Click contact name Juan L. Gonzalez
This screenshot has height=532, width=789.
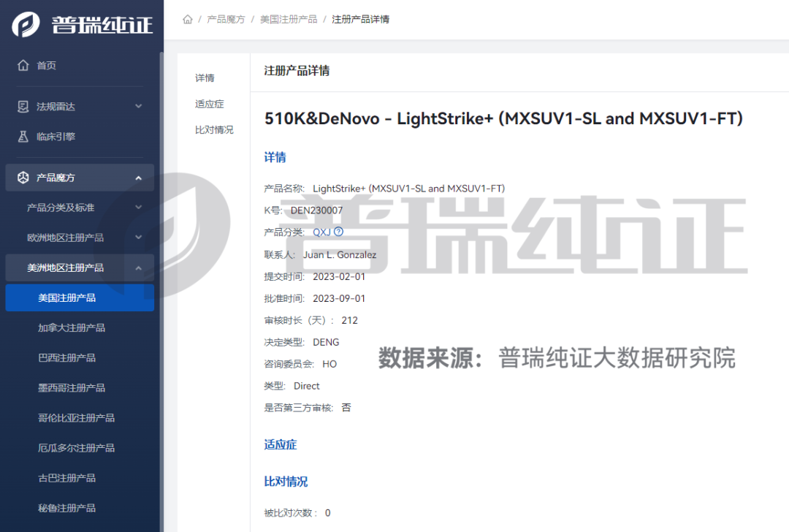340,255
